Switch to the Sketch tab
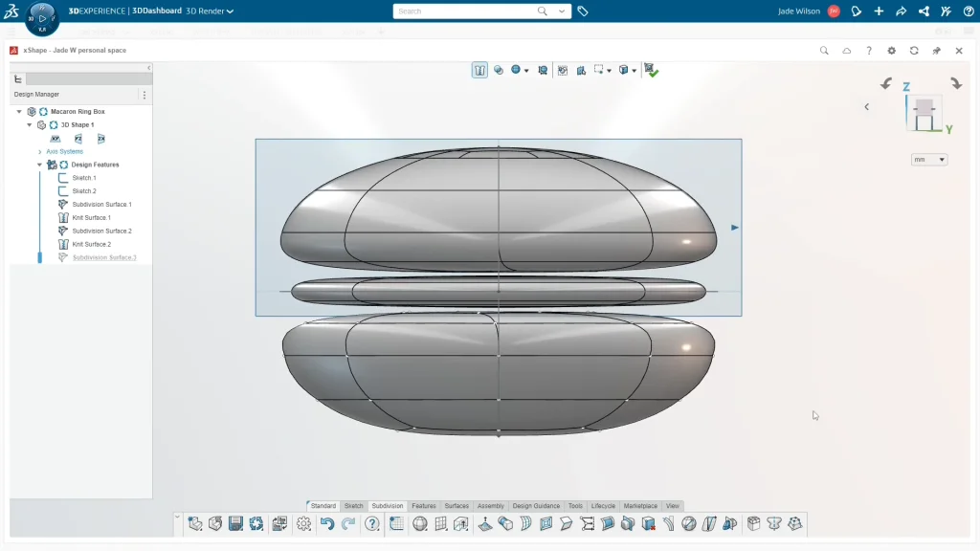The image size is (980, 551). (354, 506)
